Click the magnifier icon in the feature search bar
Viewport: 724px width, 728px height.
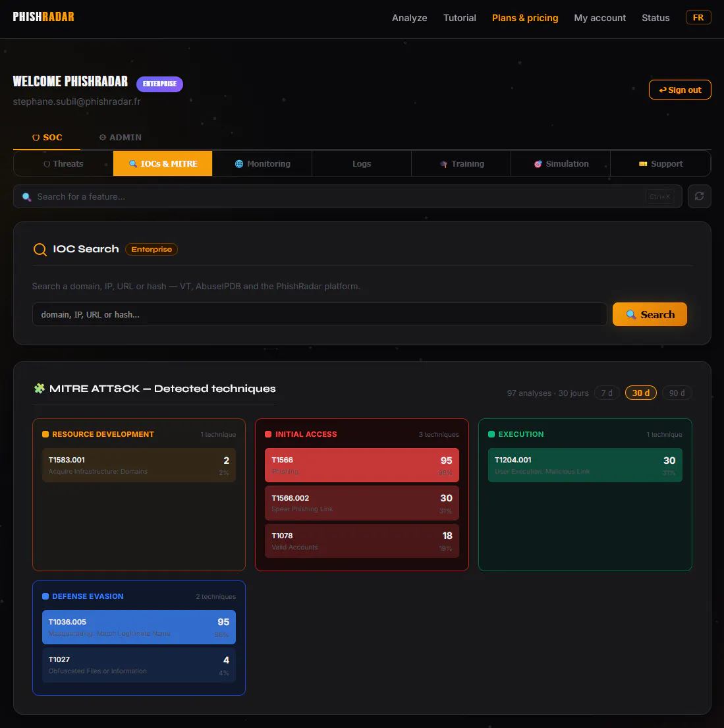tap(27, 197)
